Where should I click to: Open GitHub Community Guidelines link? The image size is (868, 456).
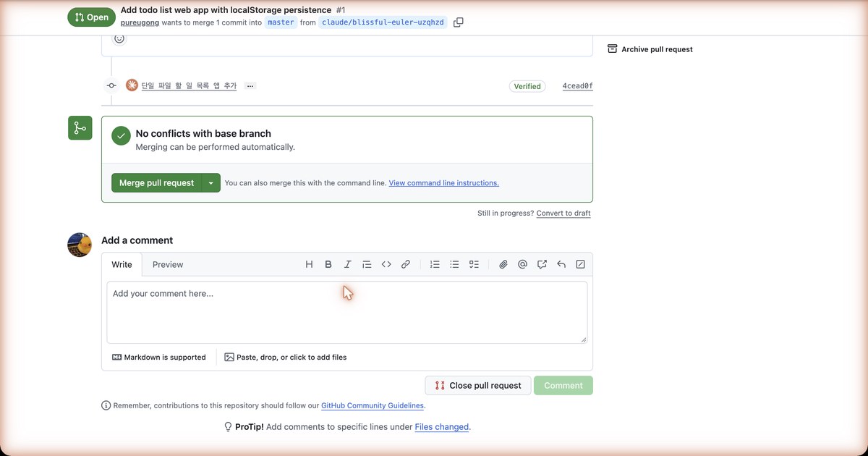[x=373, y=406]
